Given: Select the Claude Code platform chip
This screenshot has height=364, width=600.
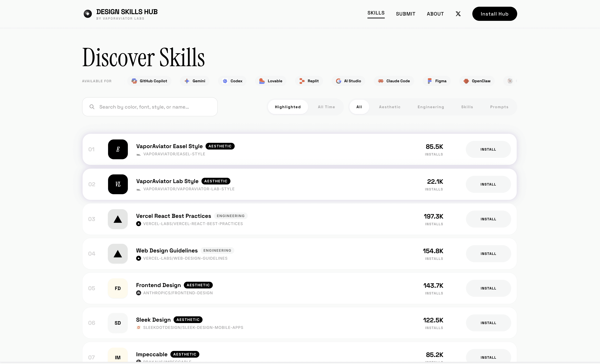Looking at the screenshot, I should pos(394,81).
